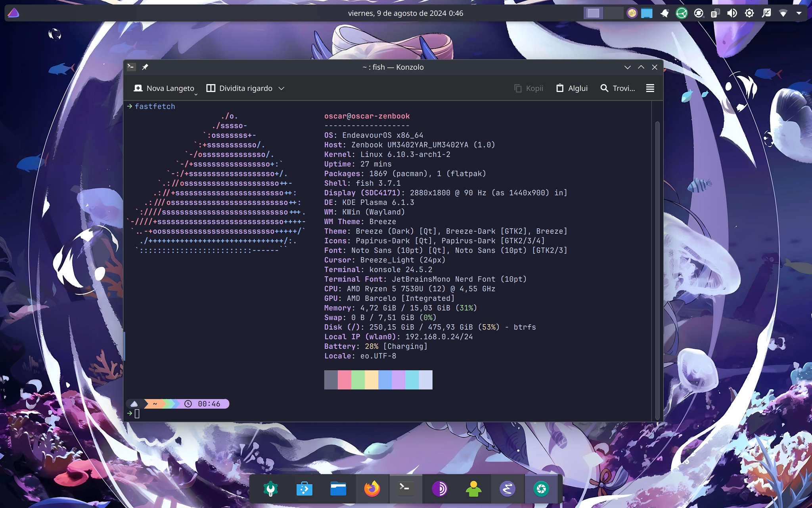812x508 pixels.
Task: Open the Discover software store in dock
Action: [x=304, y=489]
